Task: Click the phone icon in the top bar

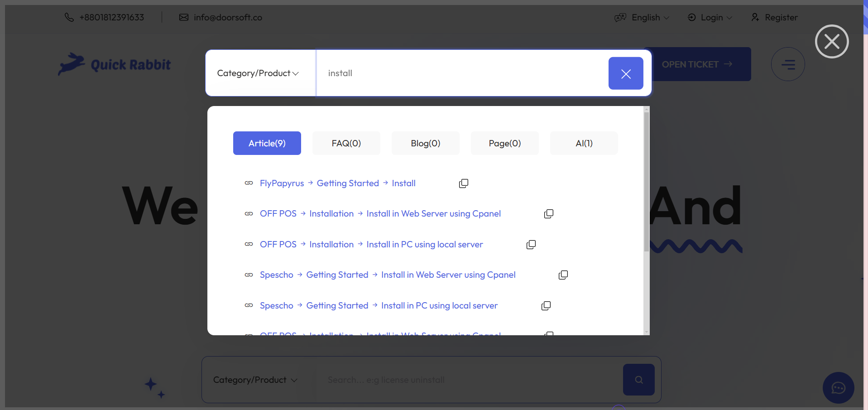Action: [x=69, y=17]
